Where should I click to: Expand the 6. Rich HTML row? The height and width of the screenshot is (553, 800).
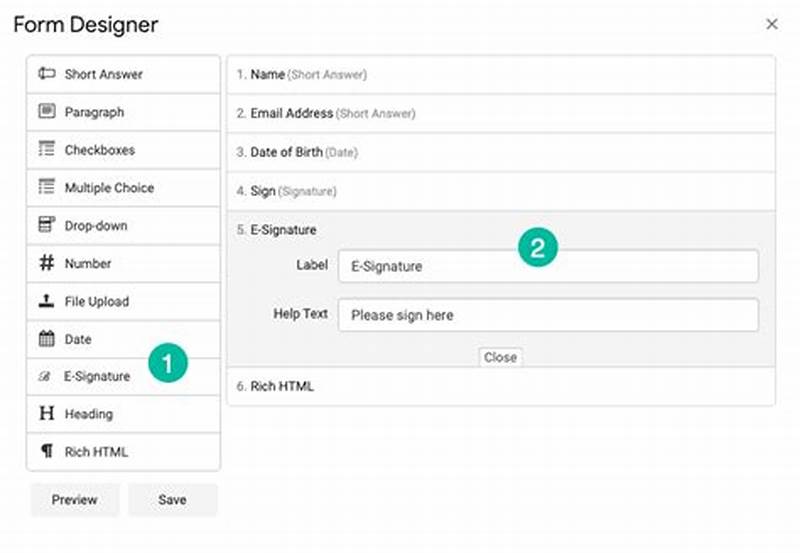(x=501, y=386)
